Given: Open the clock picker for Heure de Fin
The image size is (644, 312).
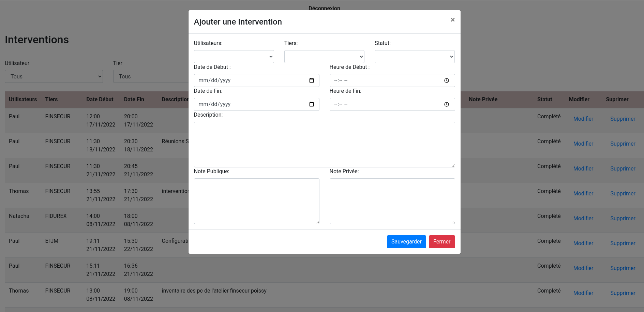Looking at the screenshot, I should click(x=447, y=104).
